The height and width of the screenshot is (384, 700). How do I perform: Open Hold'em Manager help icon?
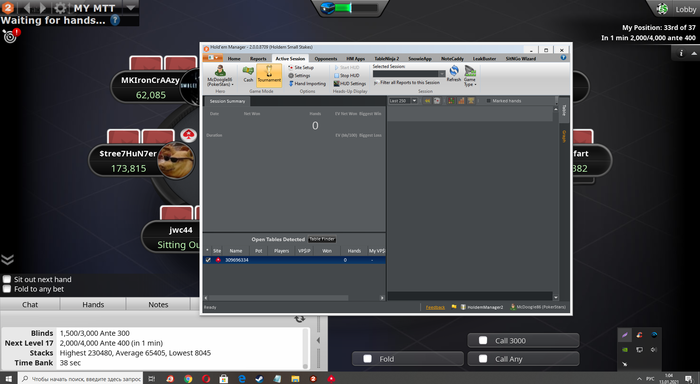(563, 58)
